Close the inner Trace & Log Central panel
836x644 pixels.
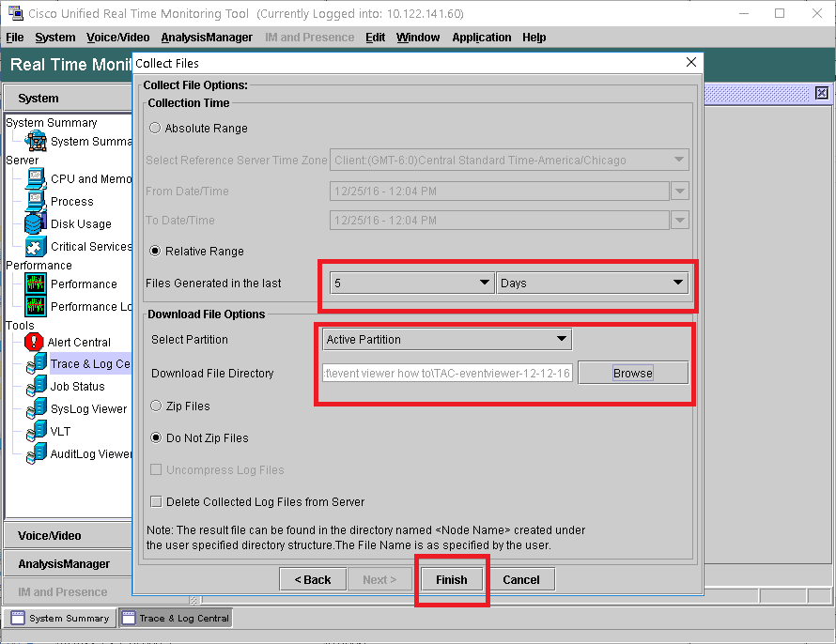(822, 93)
